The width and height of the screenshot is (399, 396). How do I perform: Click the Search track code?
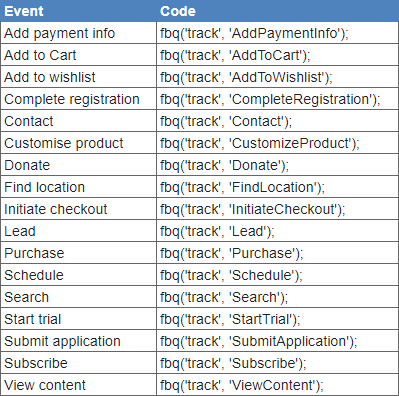(224, 297)
